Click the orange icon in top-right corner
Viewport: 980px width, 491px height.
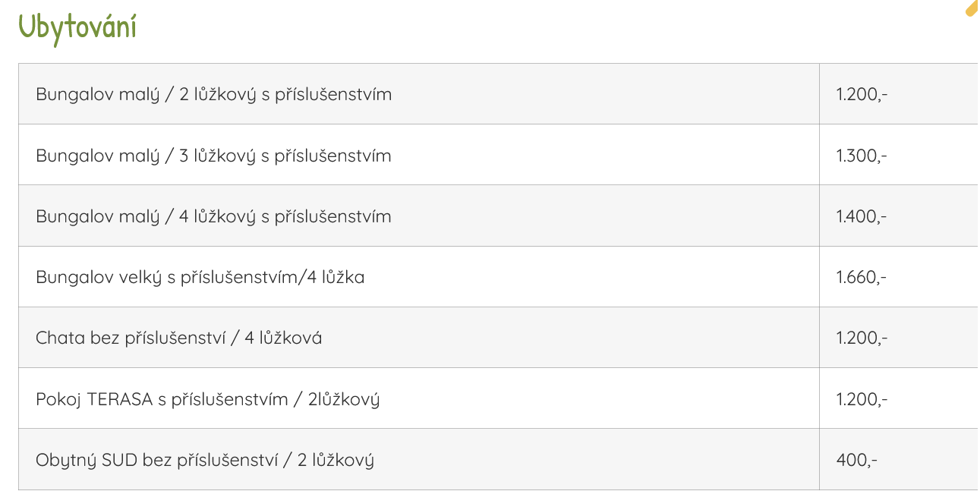(972, 8)
